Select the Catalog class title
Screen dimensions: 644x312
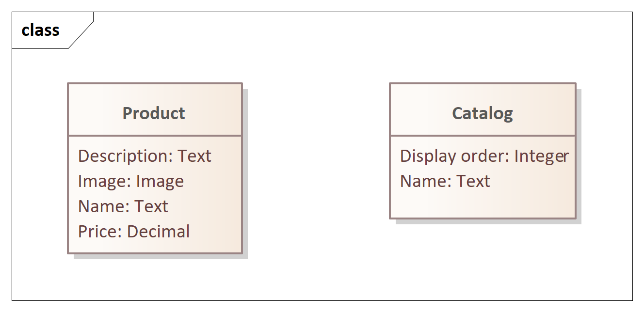click(x=483, y=113)
